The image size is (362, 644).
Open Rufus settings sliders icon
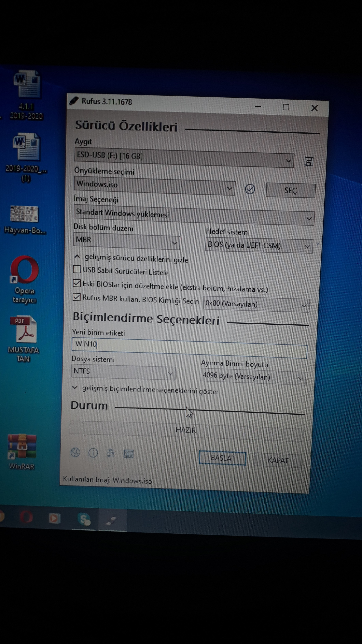pyautogui.click(x=111, y=453)
